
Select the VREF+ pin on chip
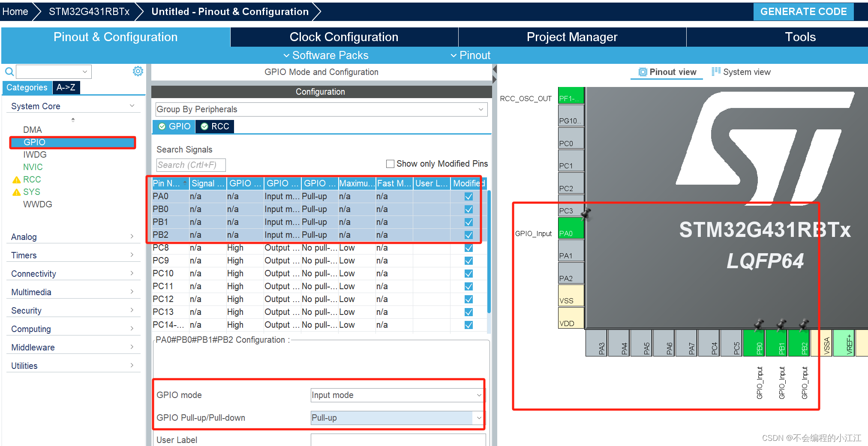(x=844, y=343)
